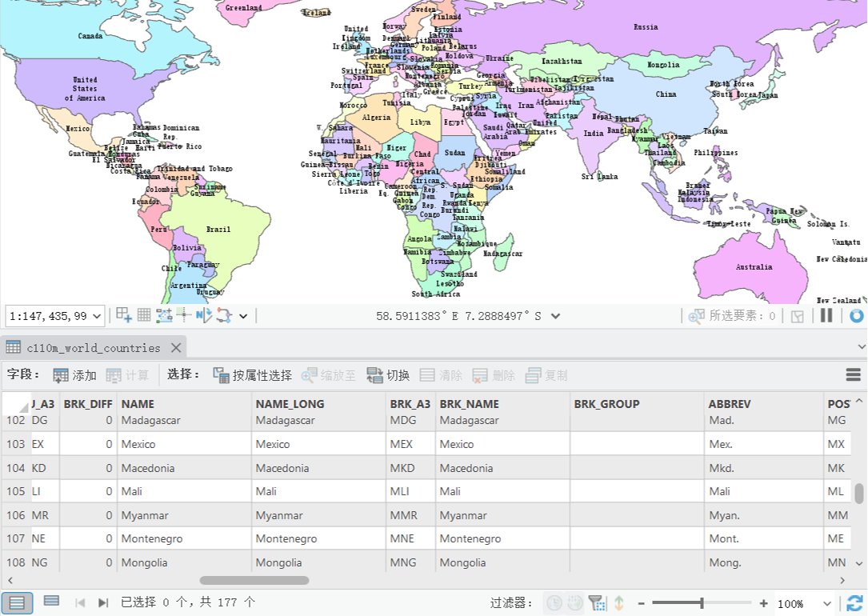
Task: Click the Delete selection button
Action: click(494, 375)
